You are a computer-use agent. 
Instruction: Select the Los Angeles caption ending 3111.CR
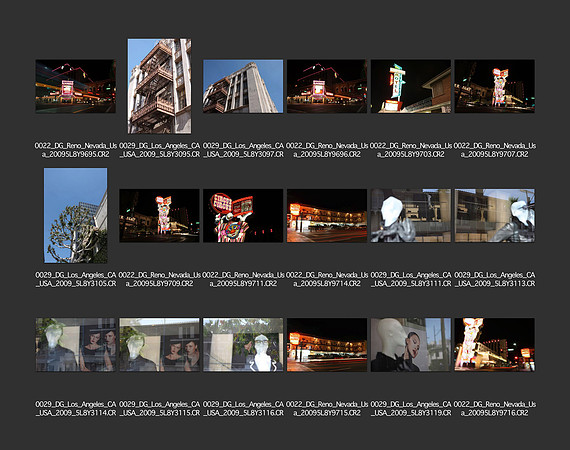[411, 279]
